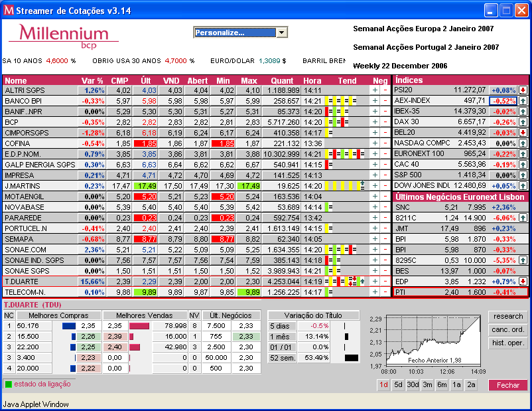
Task: Click the Var % column header
Action: point(92,80)
